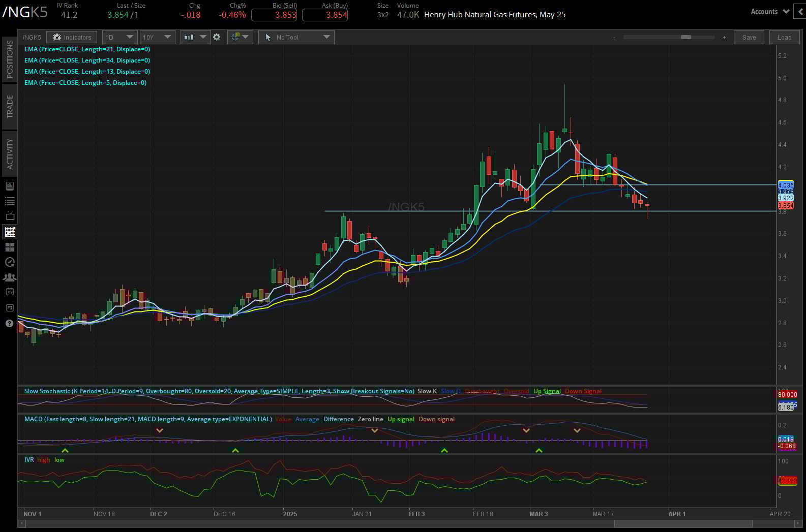Viewport: 806px width, 532px height.
Task: Click the IVR study label
Action: [x=29, y=460]
